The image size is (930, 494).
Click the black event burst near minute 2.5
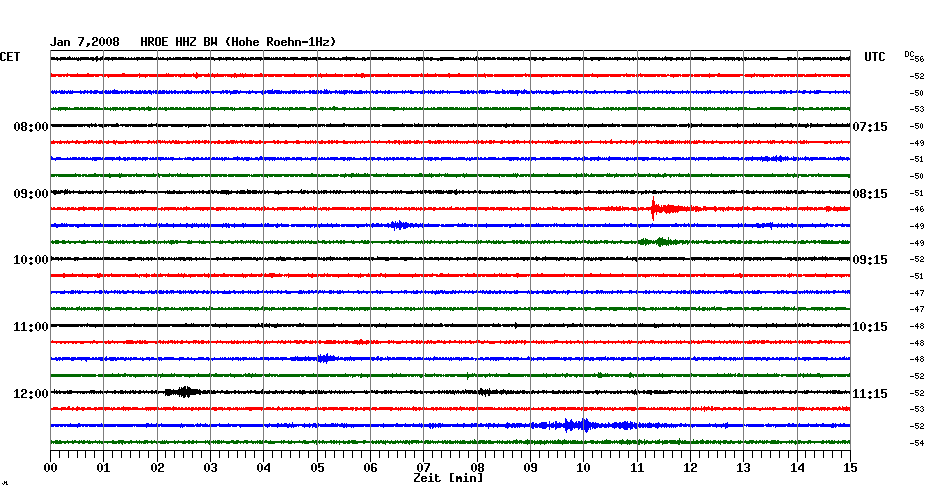183,392
